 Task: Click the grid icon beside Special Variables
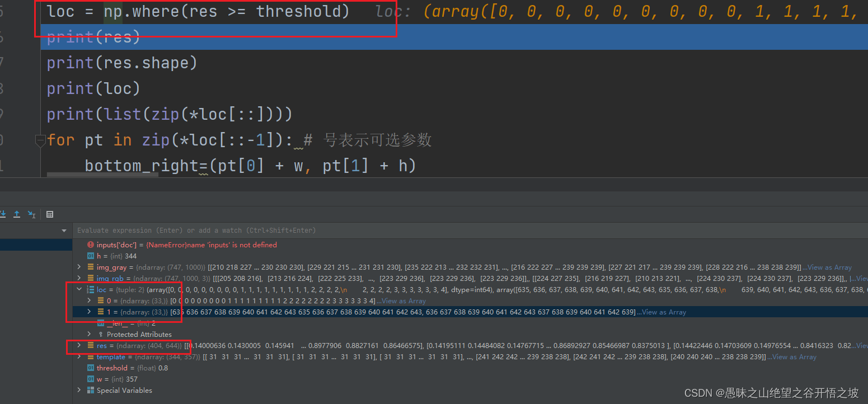click(91, 391)
